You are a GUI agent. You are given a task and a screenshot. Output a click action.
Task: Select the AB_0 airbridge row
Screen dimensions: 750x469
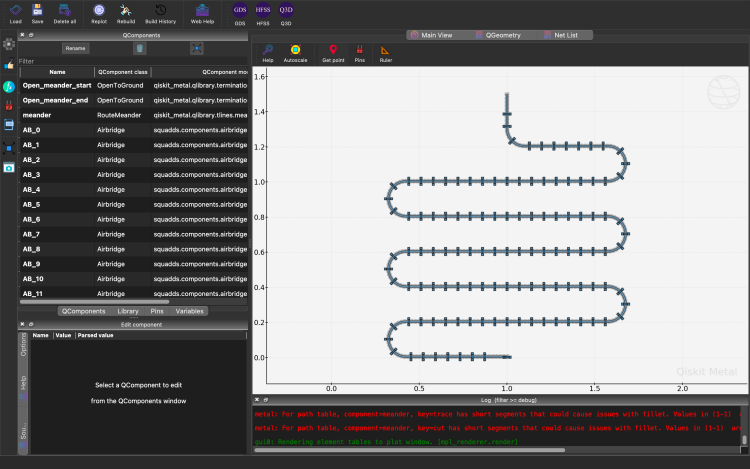pyautogui.click(x=134, y=130)
